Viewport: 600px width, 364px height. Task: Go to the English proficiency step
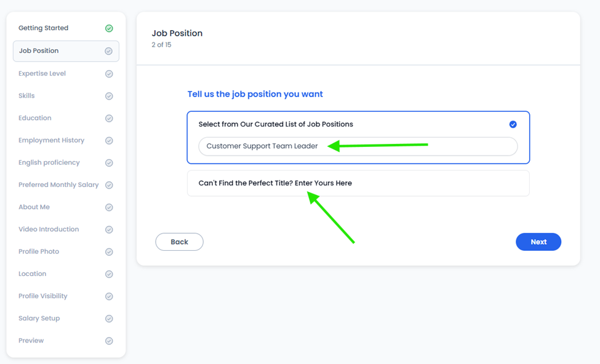pos(49,162)
